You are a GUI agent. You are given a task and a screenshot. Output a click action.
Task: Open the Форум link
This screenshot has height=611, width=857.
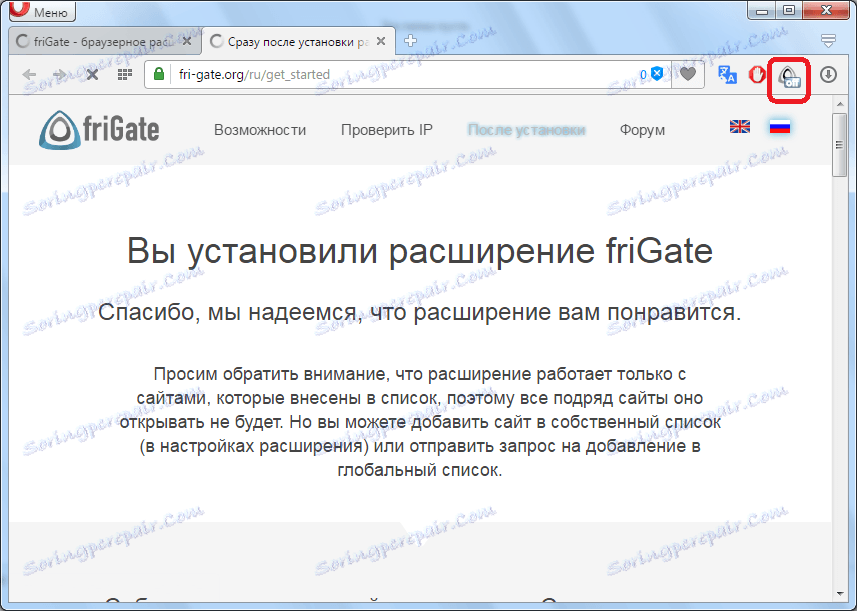(642, 130)
